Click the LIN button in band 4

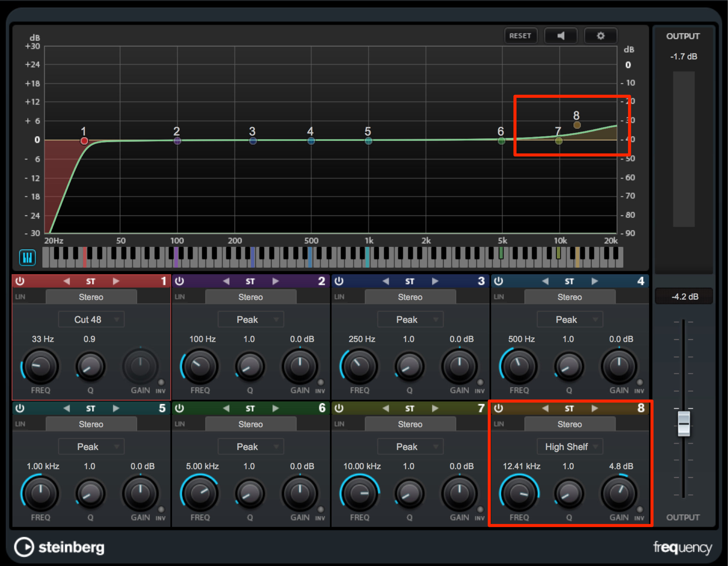(x=499, y=297)
